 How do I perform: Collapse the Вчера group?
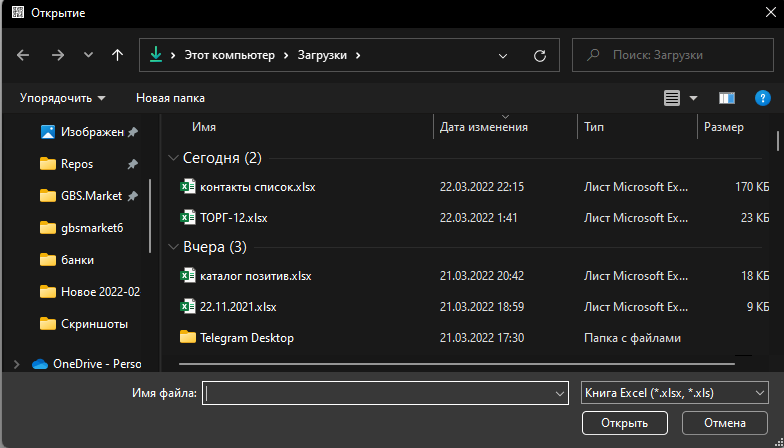(174, 247)
